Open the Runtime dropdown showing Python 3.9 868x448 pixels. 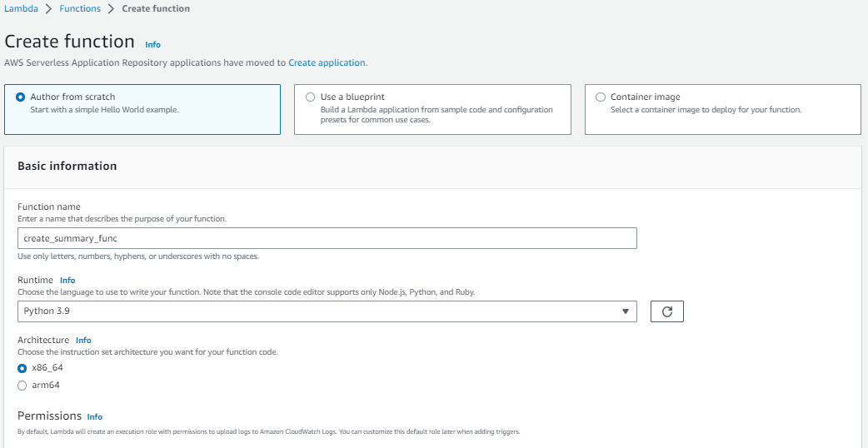[327, 311]
